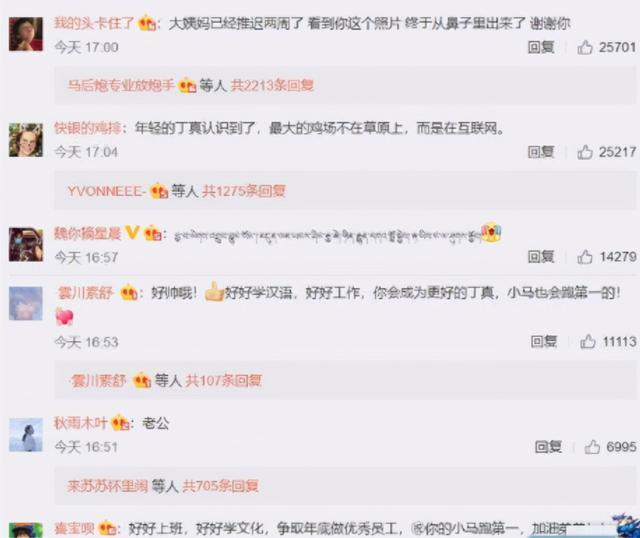The image size is (640, 538).
Task: Open username link 来苏苏怀里闹
Action: 107,486
